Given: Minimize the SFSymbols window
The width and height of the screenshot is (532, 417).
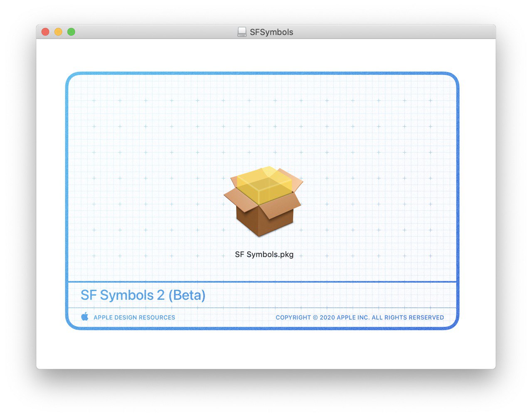Looking at the screenshot, I should pos(59,32).
